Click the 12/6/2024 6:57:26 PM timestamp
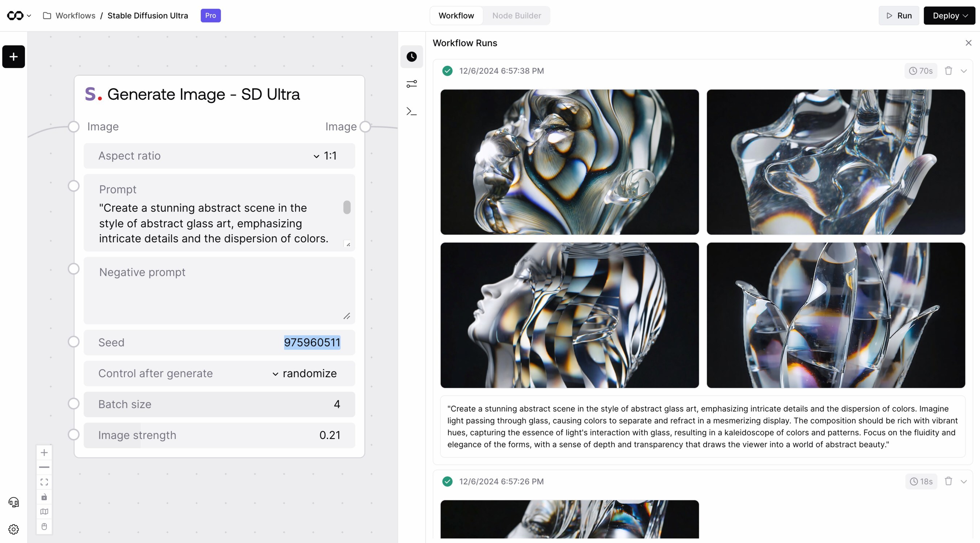Image resolution: width=980 pixels, height=543 pixels. point(501,481)
